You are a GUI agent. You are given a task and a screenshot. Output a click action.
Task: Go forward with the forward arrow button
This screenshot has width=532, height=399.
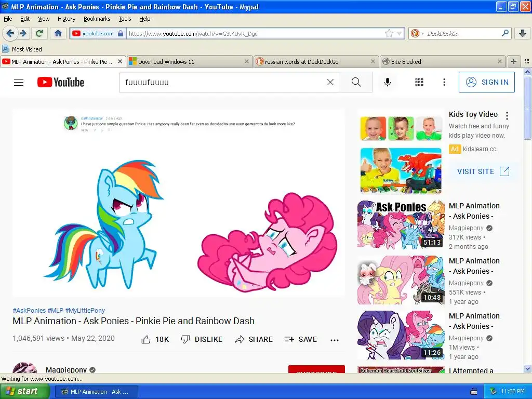(x=23, y=33)
